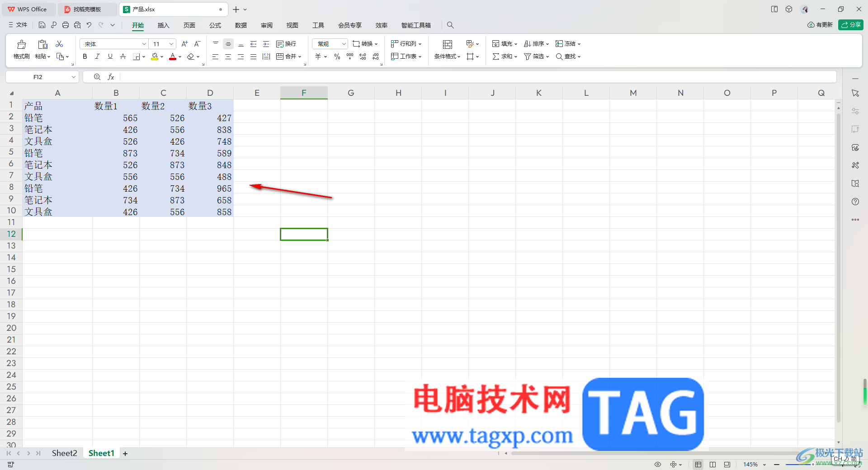
Task: Click the sidebar more options ellipsis icon
Action: tap(855, 220)
